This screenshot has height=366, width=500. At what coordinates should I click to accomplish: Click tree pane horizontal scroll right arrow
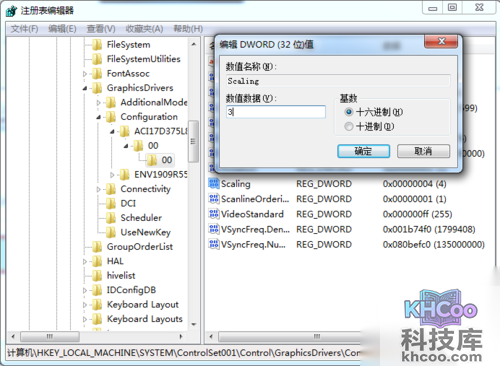click(181, 336)
